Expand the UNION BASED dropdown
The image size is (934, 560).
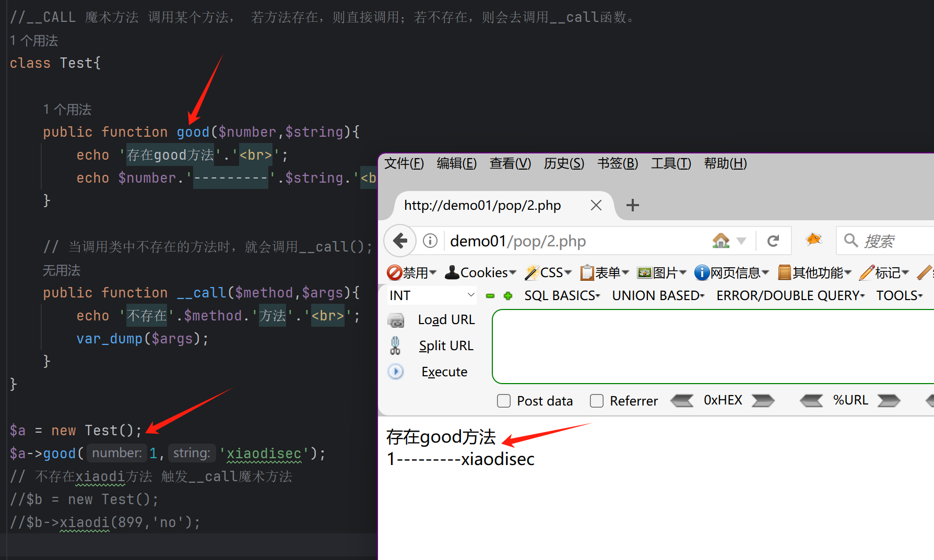tap(658, 296)
